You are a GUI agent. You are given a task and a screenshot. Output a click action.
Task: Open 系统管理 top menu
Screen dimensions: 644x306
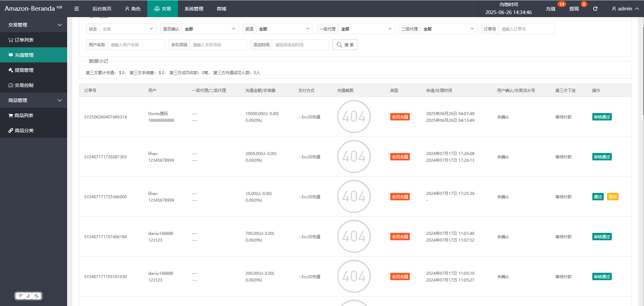194,9
